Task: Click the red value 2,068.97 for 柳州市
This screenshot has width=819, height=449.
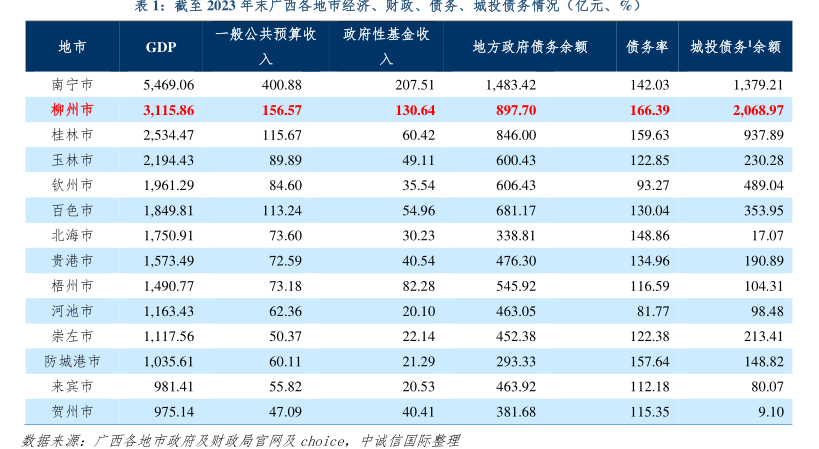Action: coord(755,109)
